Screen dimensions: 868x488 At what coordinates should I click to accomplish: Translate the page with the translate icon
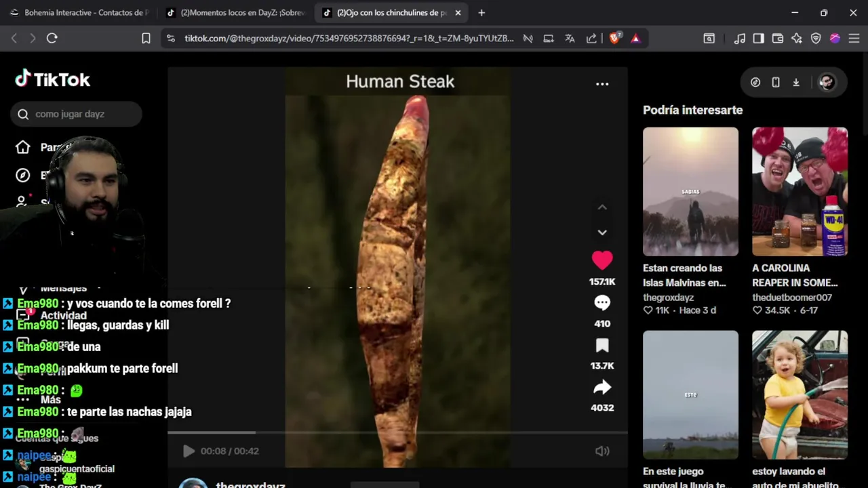click(x=570, y=39)
